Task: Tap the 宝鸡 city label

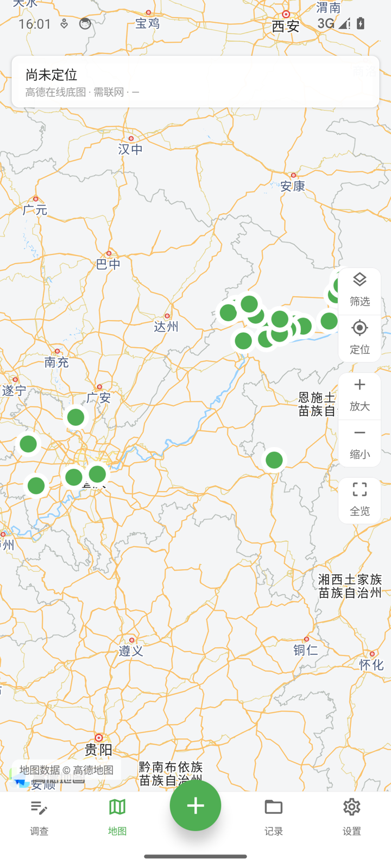Action: 148,23
